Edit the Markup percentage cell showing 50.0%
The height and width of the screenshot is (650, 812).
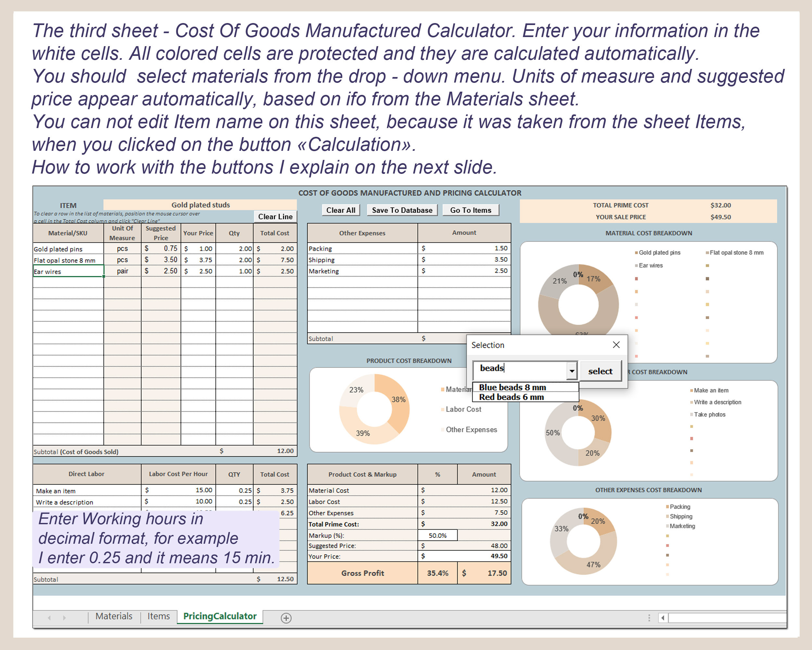(437, 535)
